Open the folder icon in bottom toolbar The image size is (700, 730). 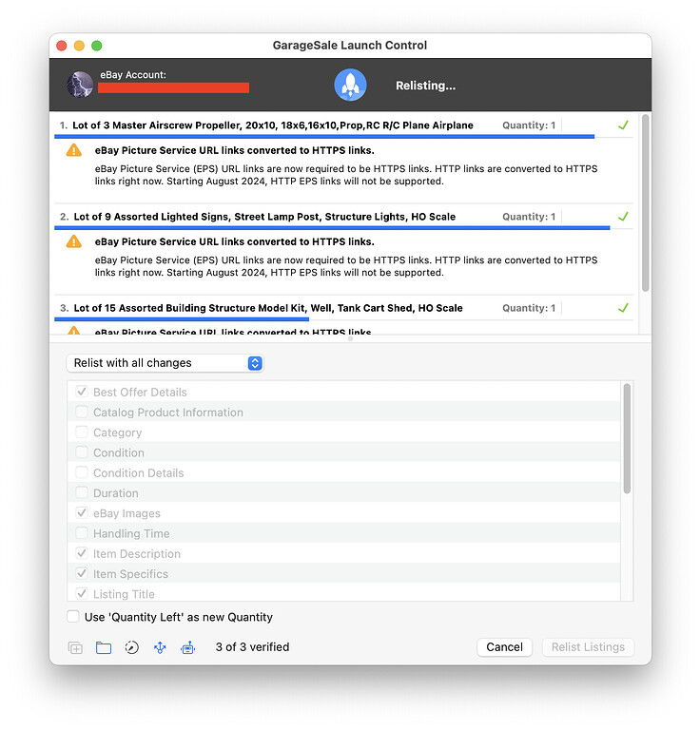tap(104, 647)
